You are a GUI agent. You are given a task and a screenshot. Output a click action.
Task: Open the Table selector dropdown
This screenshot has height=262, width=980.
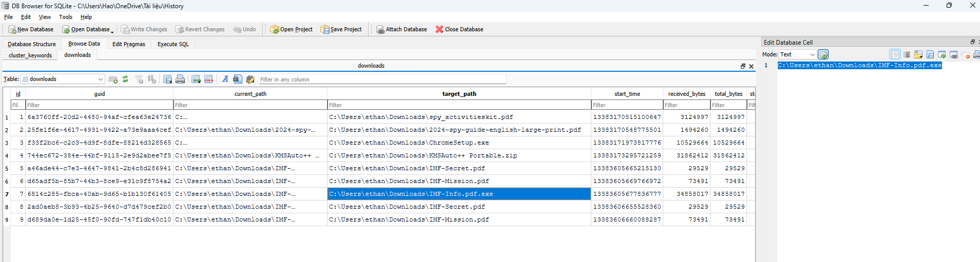[x=63, y=79]
